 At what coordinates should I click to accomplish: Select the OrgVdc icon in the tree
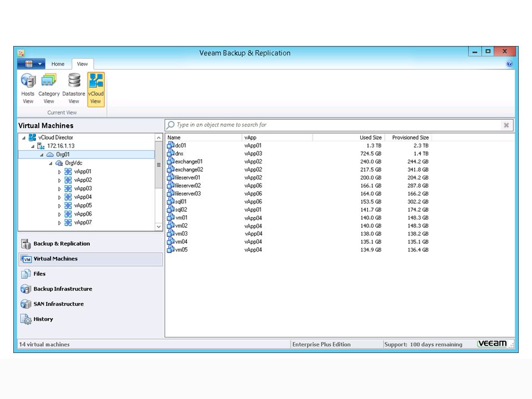pos(59,163)
